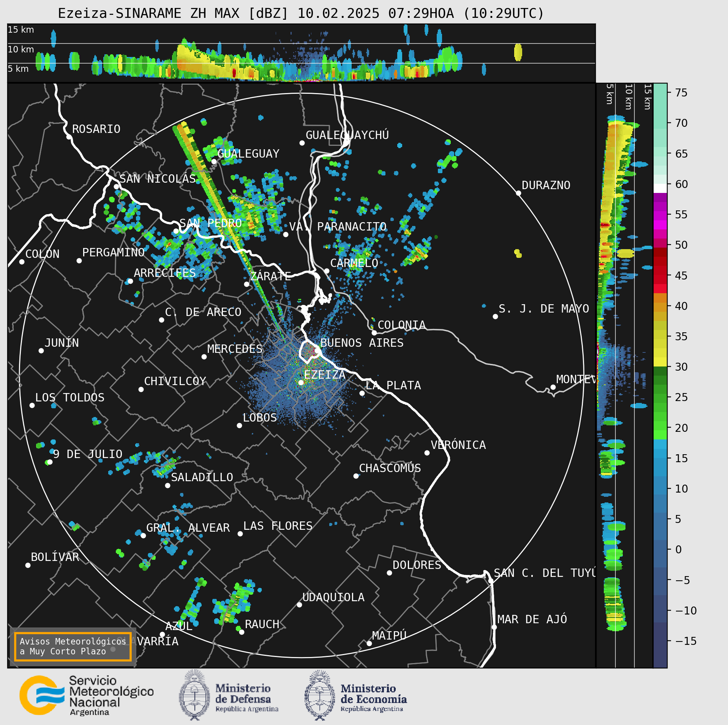
Task: Click the AZUL city label
Action: tap(179, 626)
